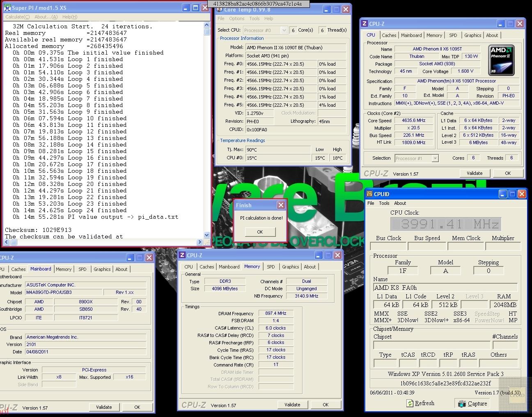The image size is (532, 417).
Task: Click Super PI horizontal scrollbar right arrow
Action: click(x=200, y=242)
